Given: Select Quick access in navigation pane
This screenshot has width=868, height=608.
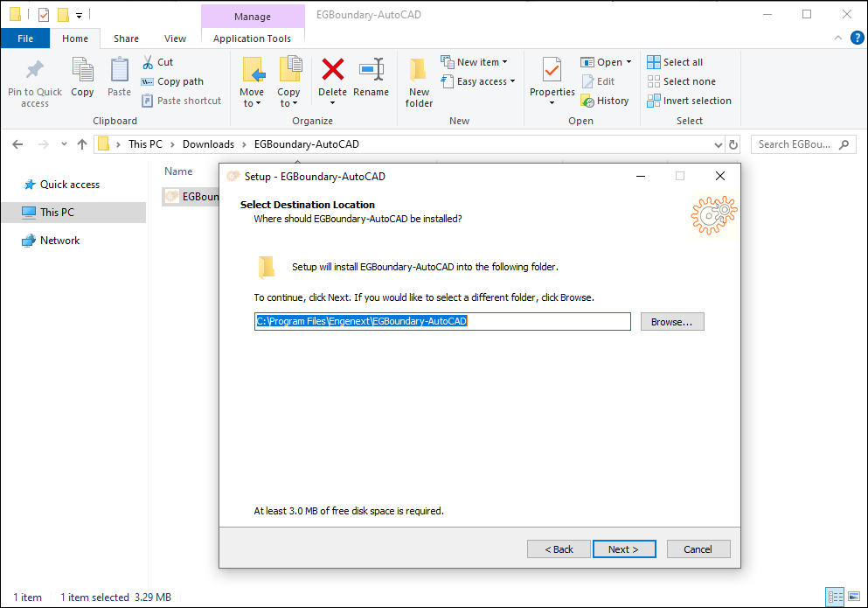Looking at the screenshot, I should coord(69,185).
